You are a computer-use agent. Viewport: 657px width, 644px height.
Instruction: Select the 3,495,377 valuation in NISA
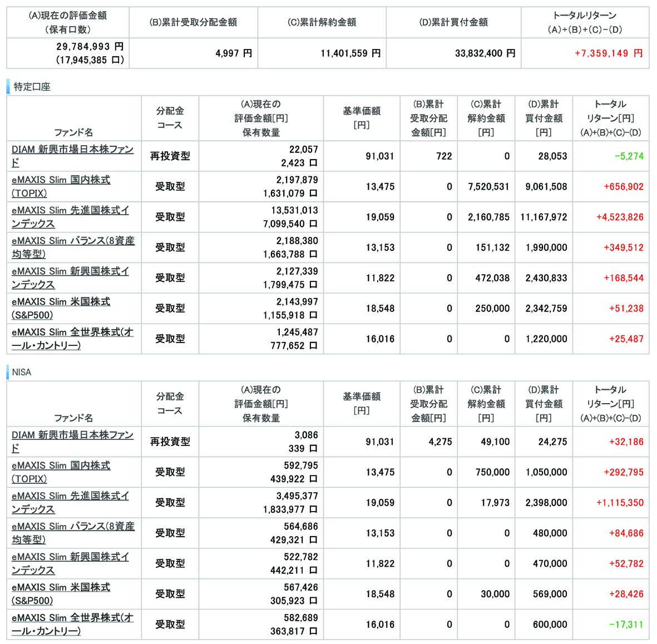click(297, 496)
